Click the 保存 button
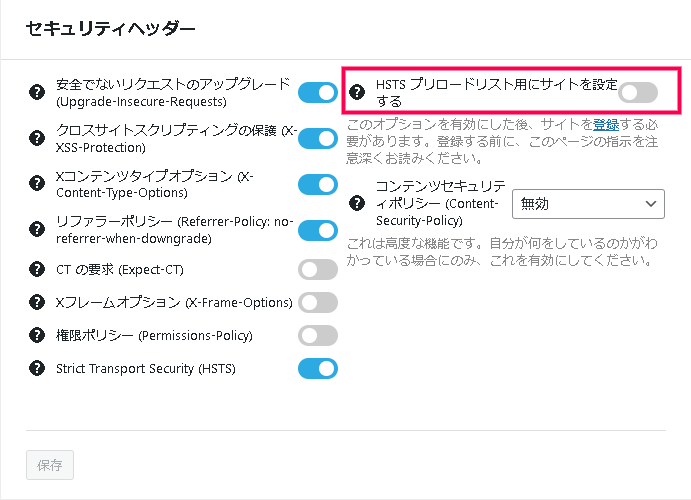691x500 pixels. (50, 465)
